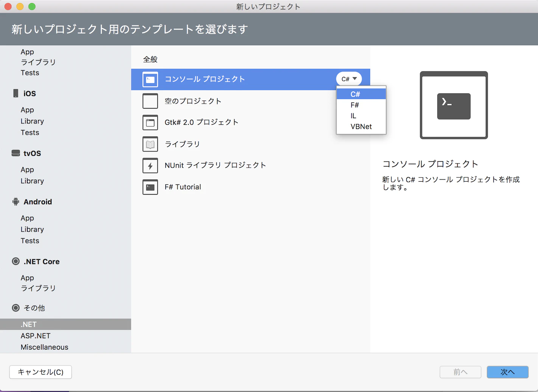Click the empty project (空のプロジェクト) icon
Screen dimensions: 538x392
click(x=150, y=101)
